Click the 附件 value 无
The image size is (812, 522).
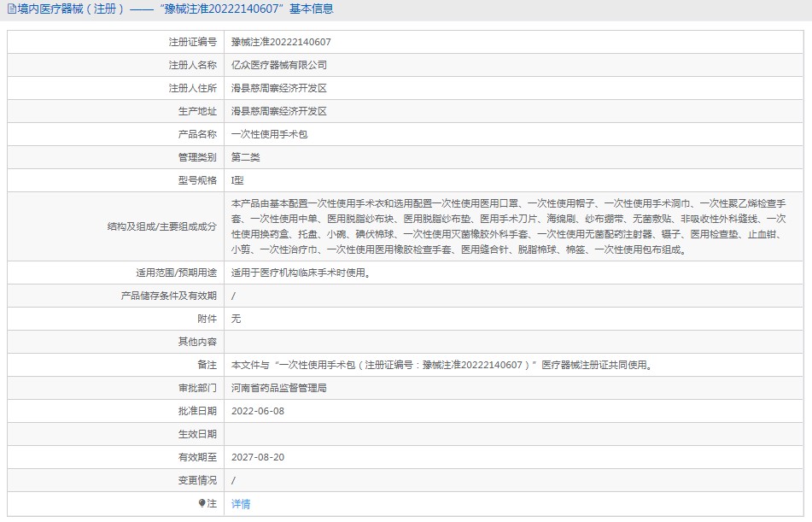coord(236,319)
